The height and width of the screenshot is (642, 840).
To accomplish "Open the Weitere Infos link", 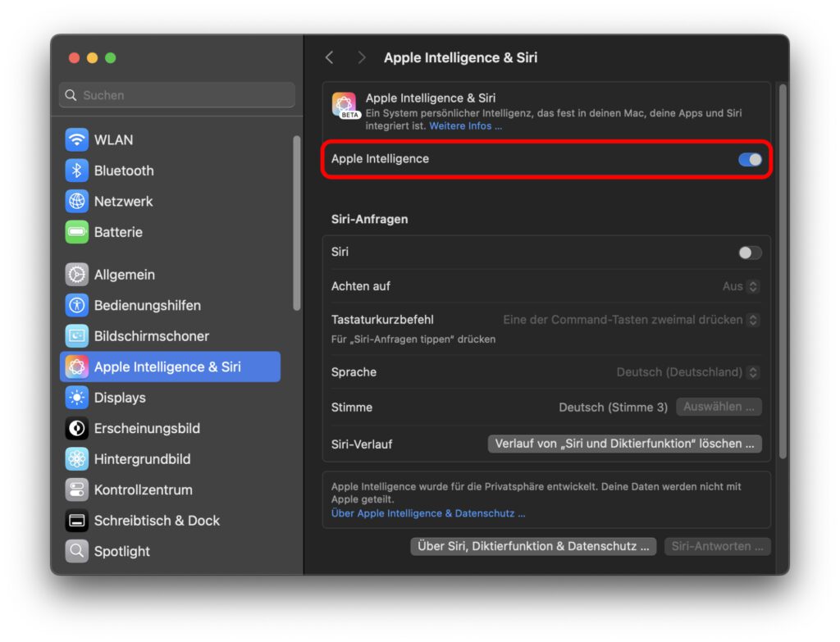I will click(x=465, y=126).
